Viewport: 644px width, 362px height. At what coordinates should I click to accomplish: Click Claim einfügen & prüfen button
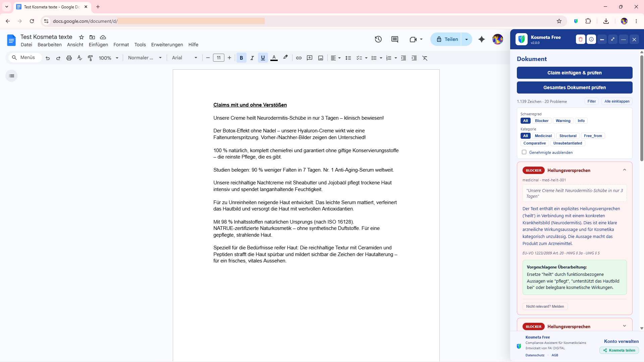575,73
